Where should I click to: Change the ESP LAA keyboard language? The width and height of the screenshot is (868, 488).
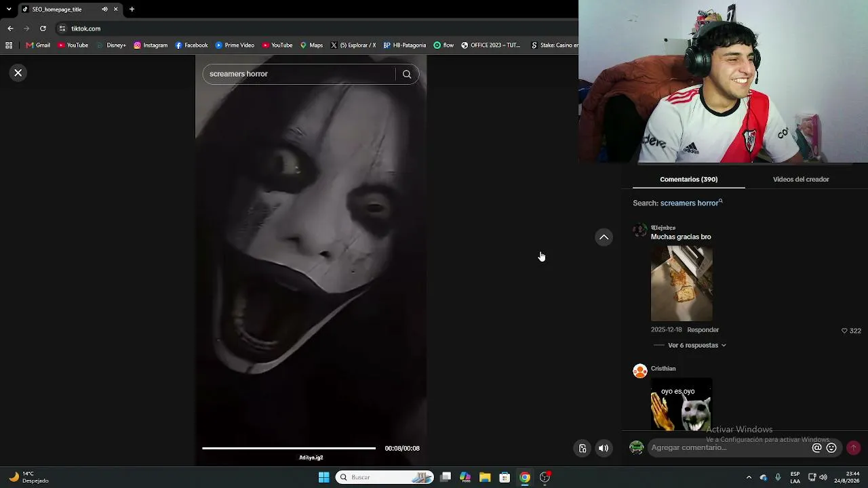[795, 477]
